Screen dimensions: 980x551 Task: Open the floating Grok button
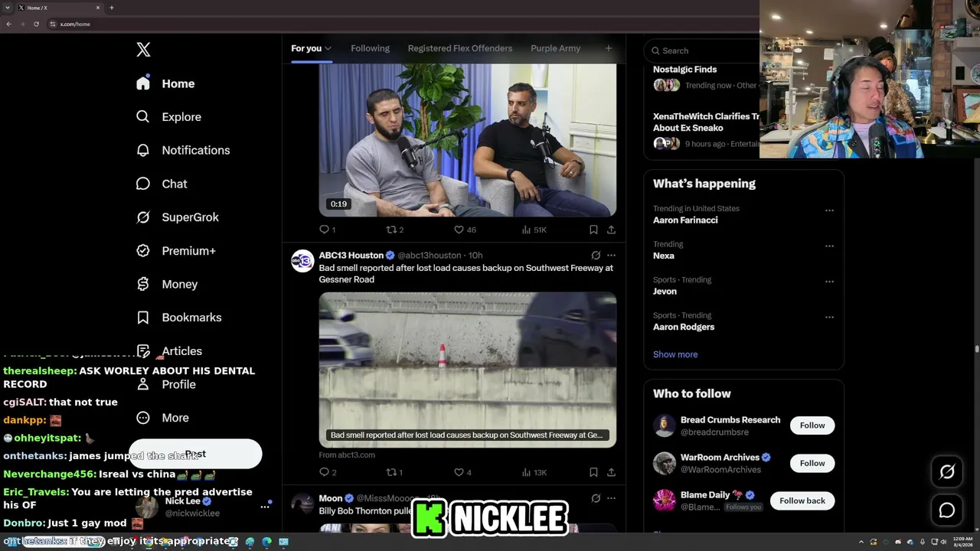point(947,472)
